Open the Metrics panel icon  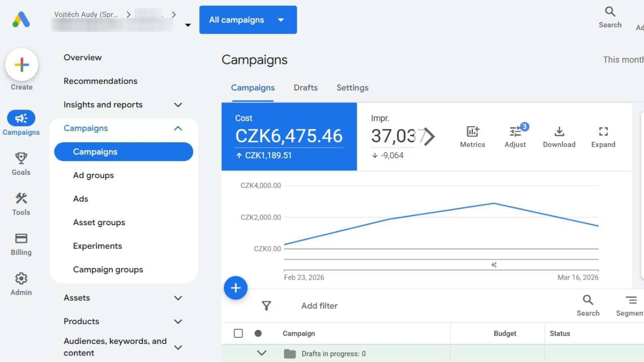[472, 132]
